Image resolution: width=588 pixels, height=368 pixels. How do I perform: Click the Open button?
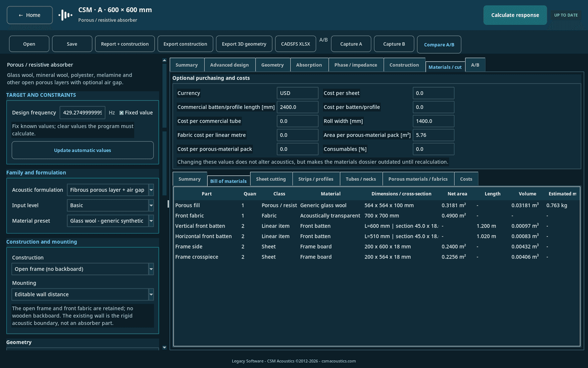29,44
